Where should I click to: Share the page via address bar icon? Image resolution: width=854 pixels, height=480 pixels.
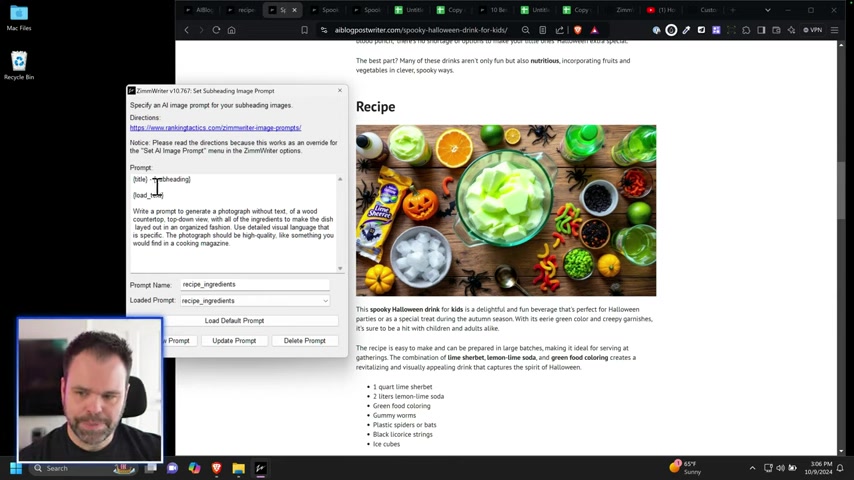coord(559,31)
